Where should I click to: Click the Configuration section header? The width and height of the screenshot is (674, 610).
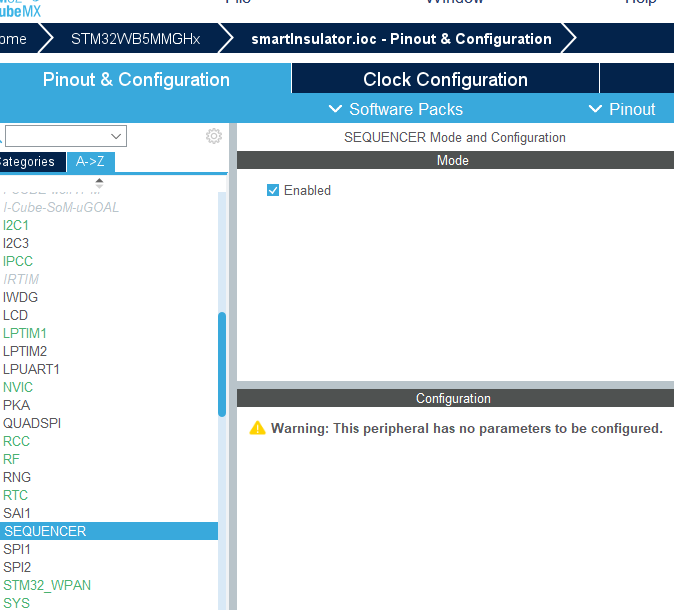(x=455, y=398)
